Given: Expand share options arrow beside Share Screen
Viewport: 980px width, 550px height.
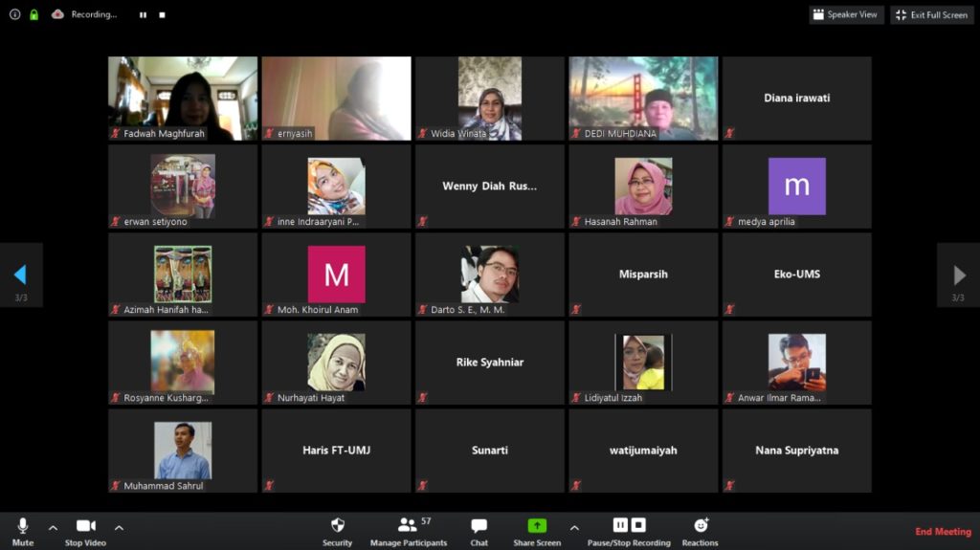Looking at the screenshot, I should [x=574, y=528].
